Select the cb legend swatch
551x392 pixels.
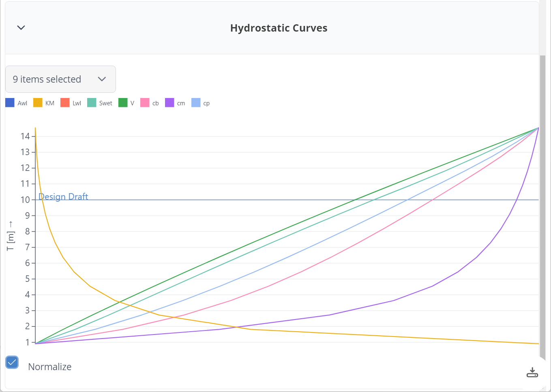144,102
